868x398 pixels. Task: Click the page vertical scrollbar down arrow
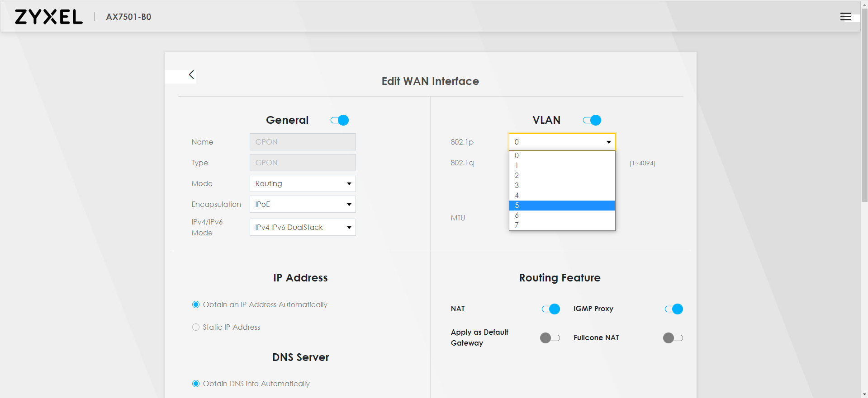[x=864, y=394]
